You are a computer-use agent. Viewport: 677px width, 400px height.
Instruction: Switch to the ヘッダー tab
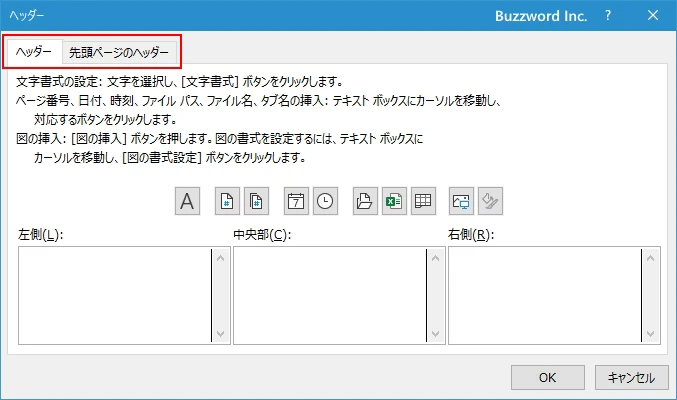click(x=34, y=52)
